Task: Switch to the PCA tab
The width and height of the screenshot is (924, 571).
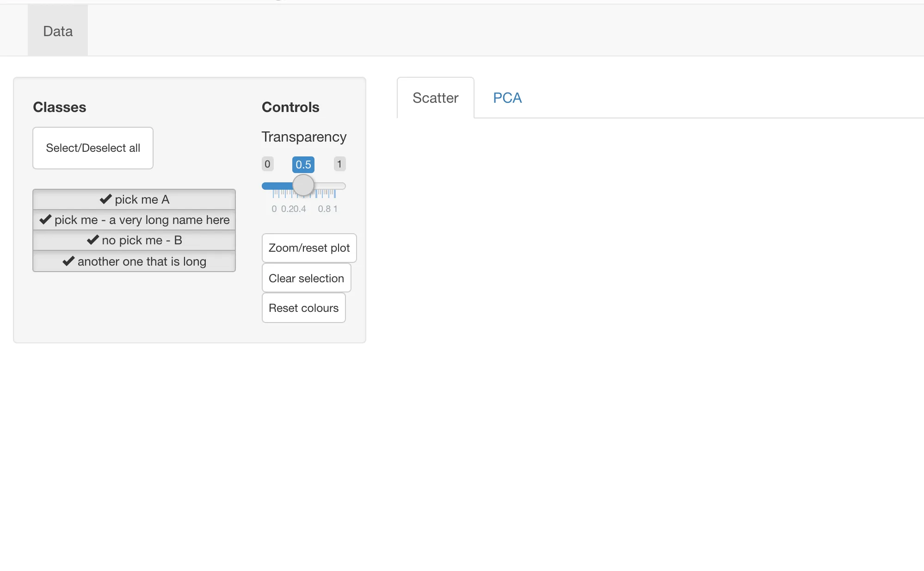Action: coord(507,98)
